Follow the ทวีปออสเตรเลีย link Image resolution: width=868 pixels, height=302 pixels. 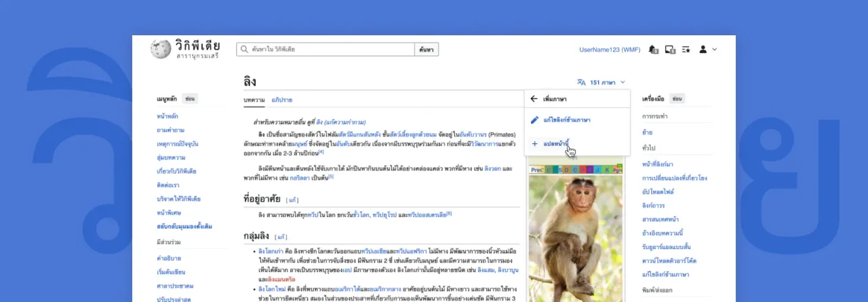[x=426, y=214]
